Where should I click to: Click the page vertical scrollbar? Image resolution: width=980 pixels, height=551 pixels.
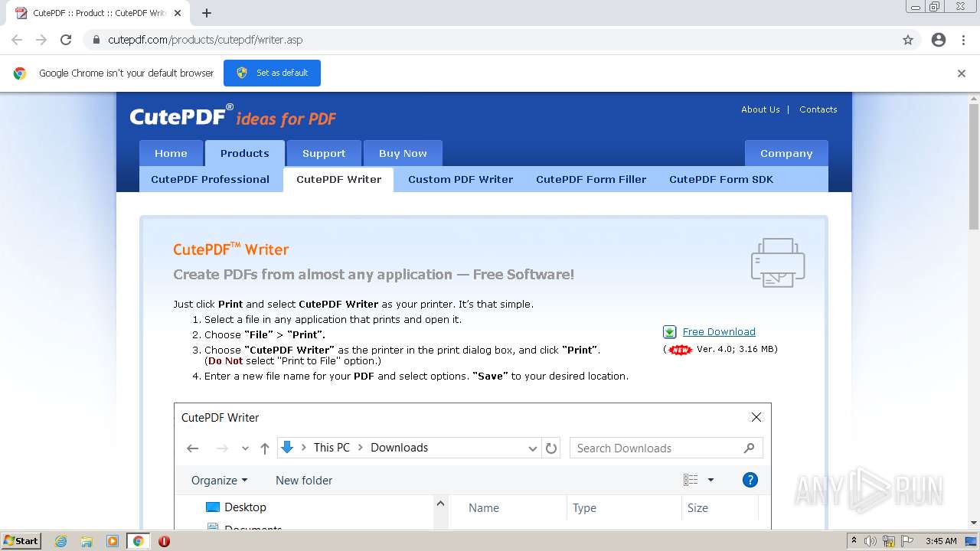pos(974,310)
